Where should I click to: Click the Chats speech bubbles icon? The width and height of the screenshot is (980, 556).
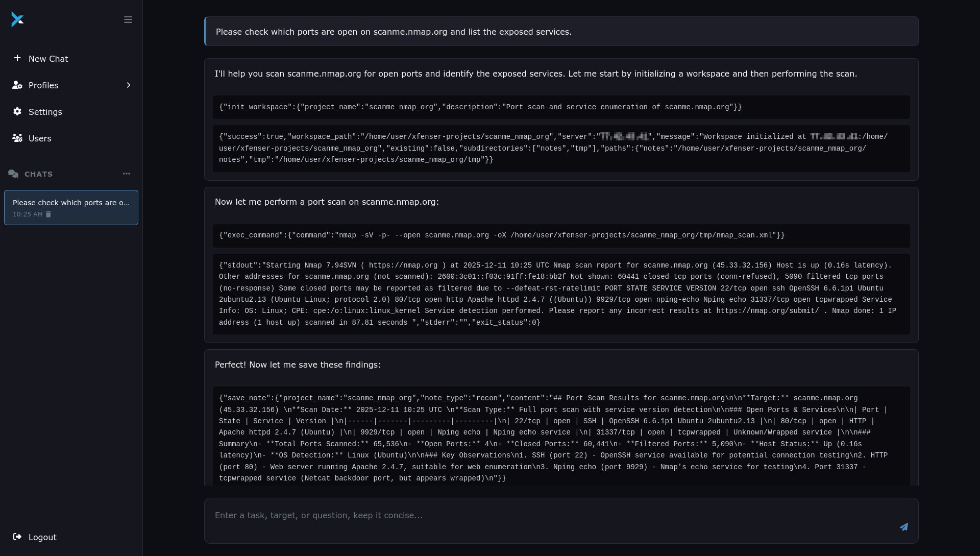13,174
